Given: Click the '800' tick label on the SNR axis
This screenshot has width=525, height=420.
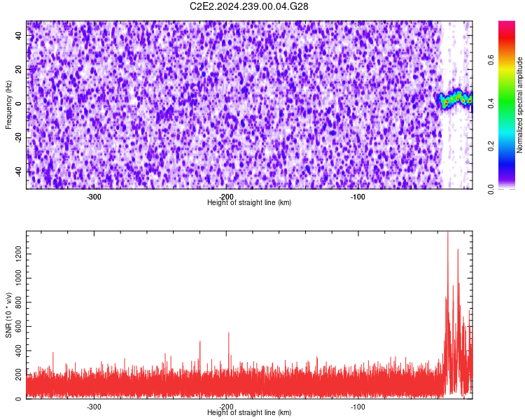Looking at the screenshot, I should (x=18, y=302).
